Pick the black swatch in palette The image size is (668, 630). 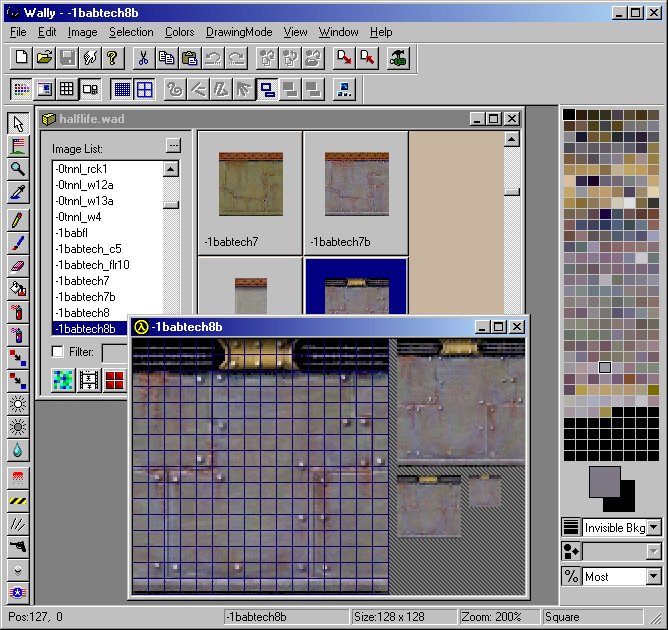[569, 114]
